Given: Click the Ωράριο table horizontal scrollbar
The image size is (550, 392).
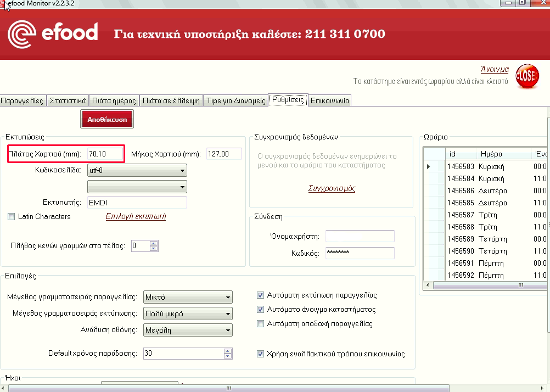Looking at the screenshot, I should tap(490, 285).
